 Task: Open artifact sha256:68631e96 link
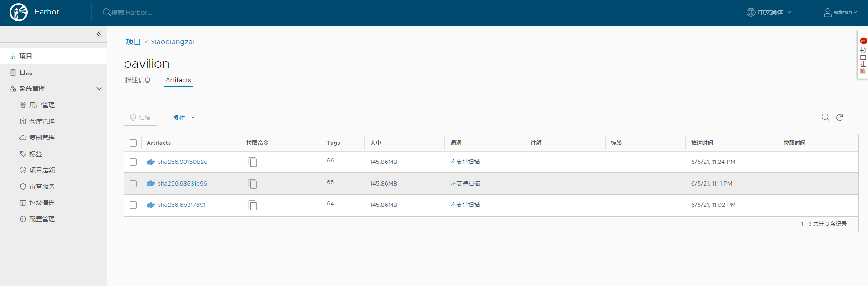[x=183, y=184]
